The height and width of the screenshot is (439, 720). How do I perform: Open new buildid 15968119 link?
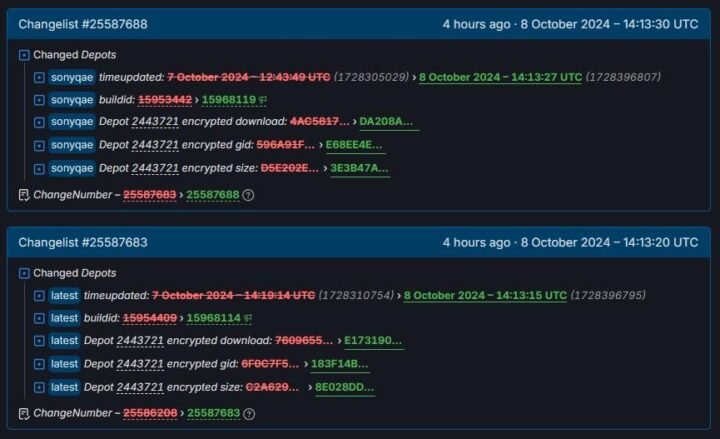click(x=229, y=100)
